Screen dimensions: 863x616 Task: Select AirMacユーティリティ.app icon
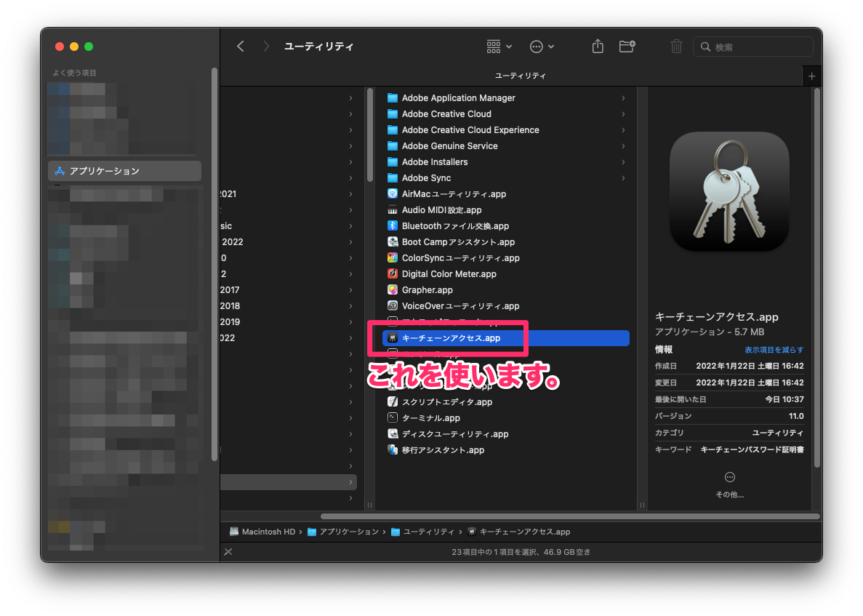tap(393, 193)
